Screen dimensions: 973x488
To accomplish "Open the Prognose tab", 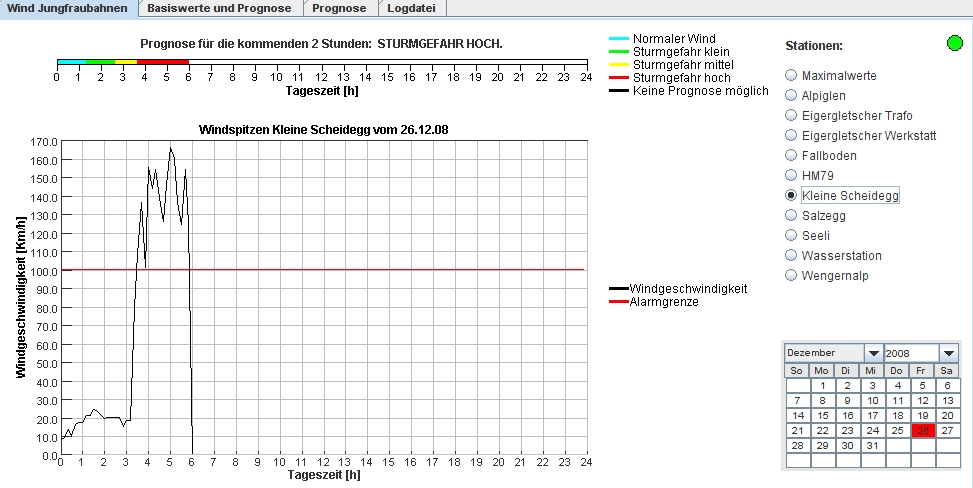I will 339,8.
